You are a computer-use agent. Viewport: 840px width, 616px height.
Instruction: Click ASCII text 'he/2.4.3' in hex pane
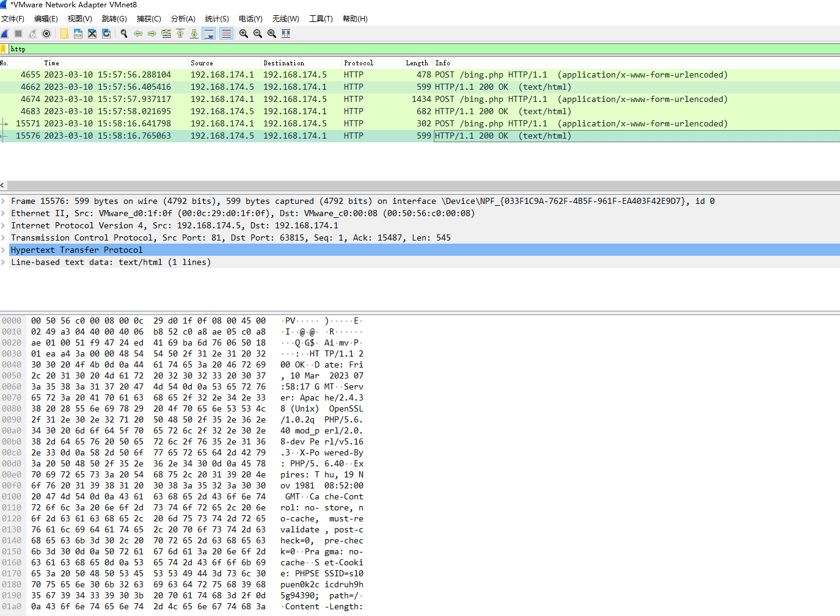344,397
